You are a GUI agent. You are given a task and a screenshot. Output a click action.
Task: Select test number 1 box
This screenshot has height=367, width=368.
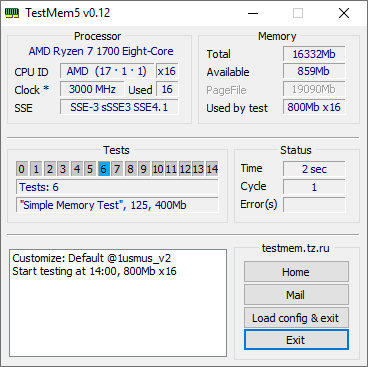click(x=36, y=169)
